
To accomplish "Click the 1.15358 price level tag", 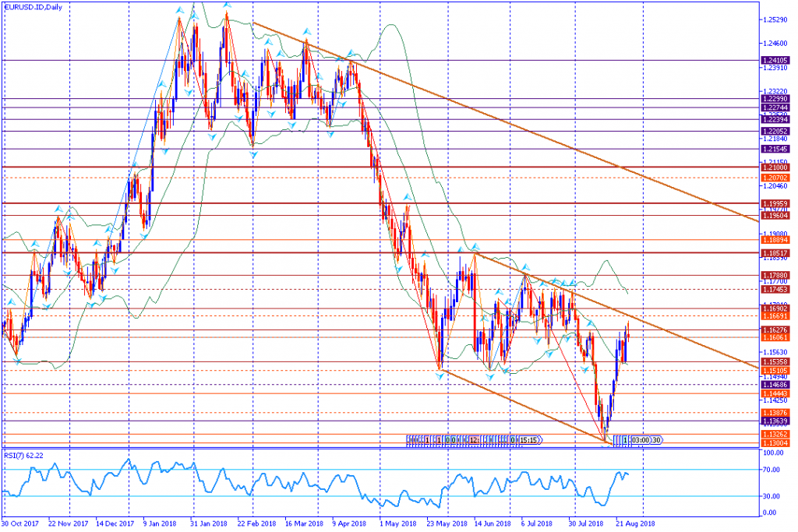I will pyautogui.click(x=775, y=362).
